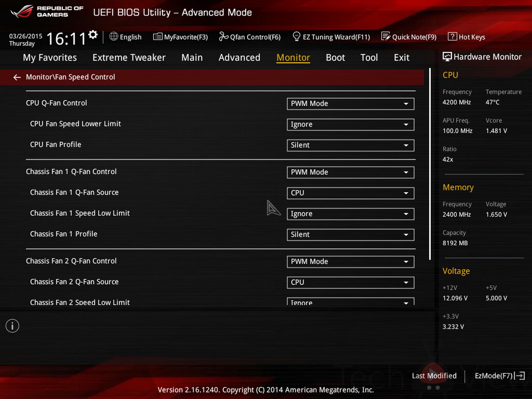
Task: Open Chassis Fan 2 Speed Low Limit dropdown
Action: 350,301
